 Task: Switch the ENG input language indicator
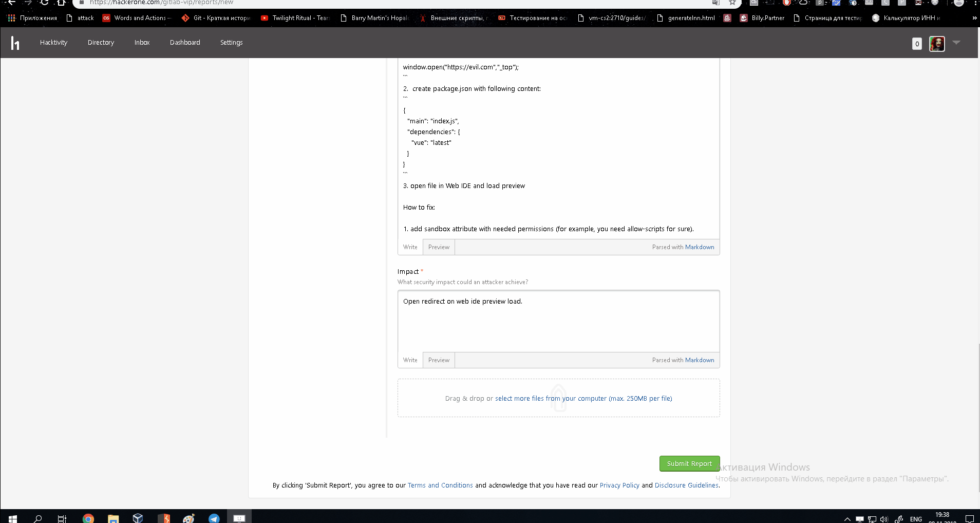point(916,519)
